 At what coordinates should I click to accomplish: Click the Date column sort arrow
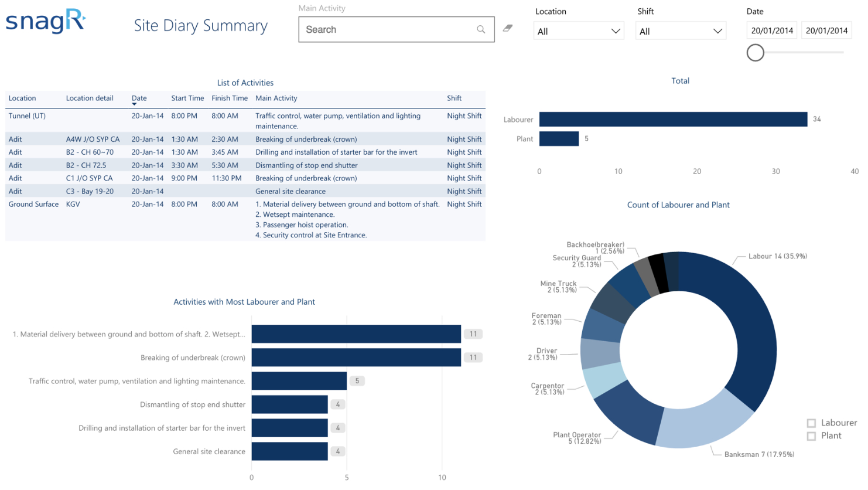click(x=134, y=105)
